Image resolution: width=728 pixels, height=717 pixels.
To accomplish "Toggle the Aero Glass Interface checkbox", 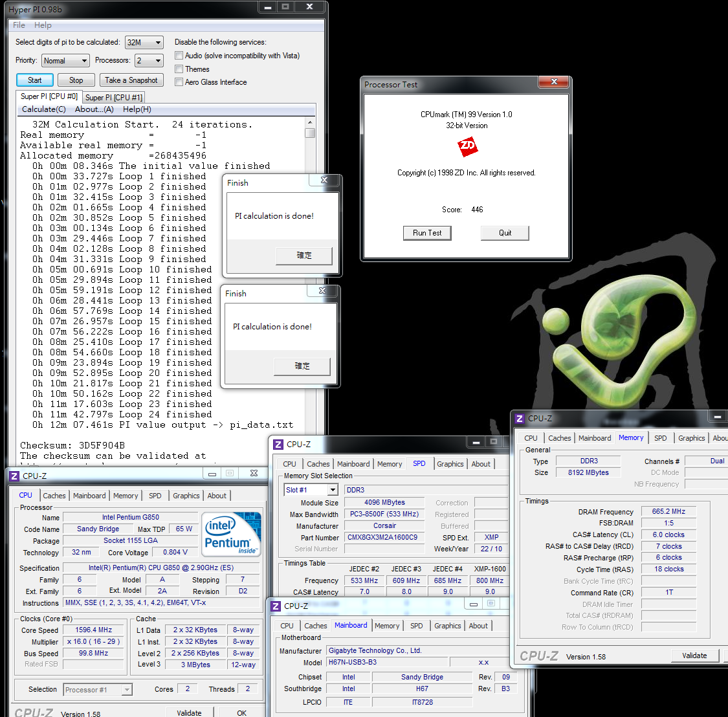I will (x=179, y=82).
